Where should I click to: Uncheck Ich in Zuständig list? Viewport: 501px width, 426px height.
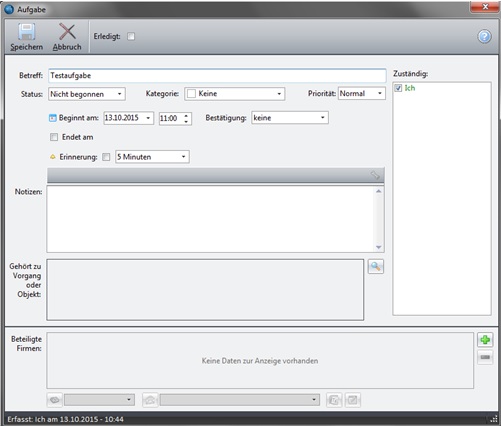(x=398, y=88)
